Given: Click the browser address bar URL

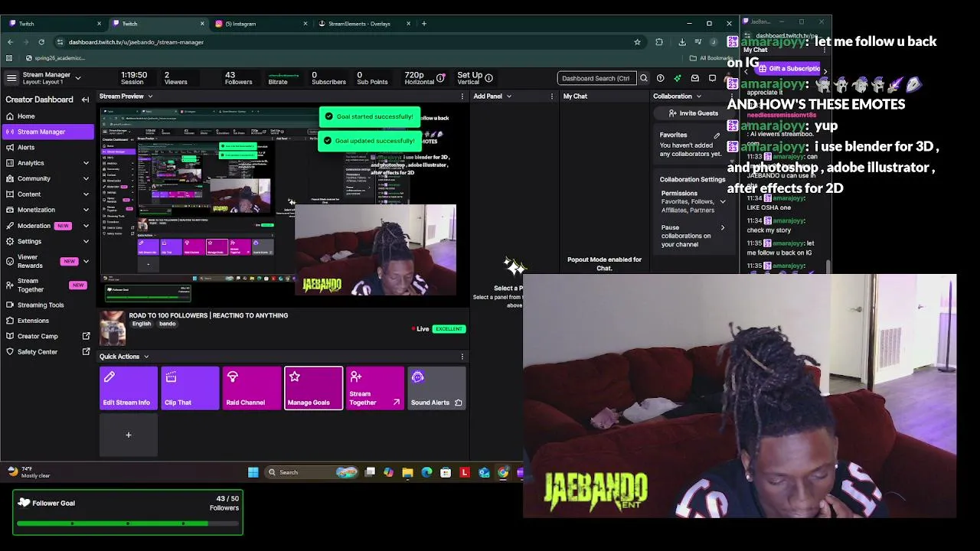Looking at the screenshot, I should (x=136, y=42).
